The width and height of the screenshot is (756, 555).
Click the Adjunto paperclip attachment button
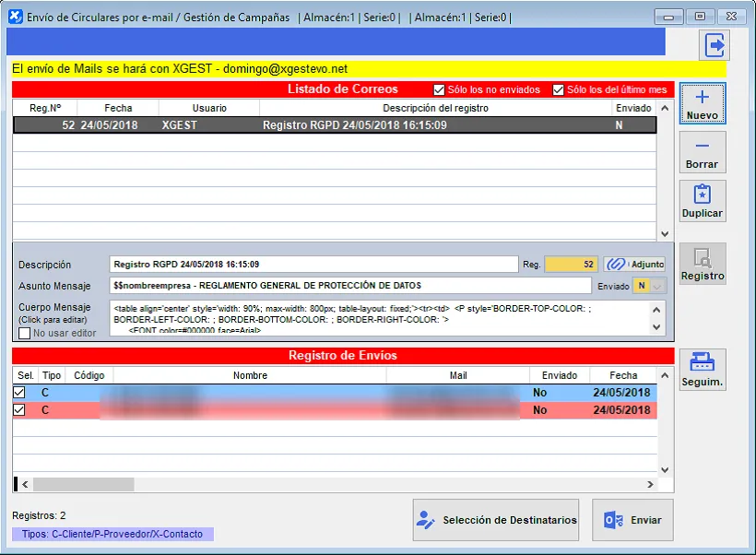point(634,265)
